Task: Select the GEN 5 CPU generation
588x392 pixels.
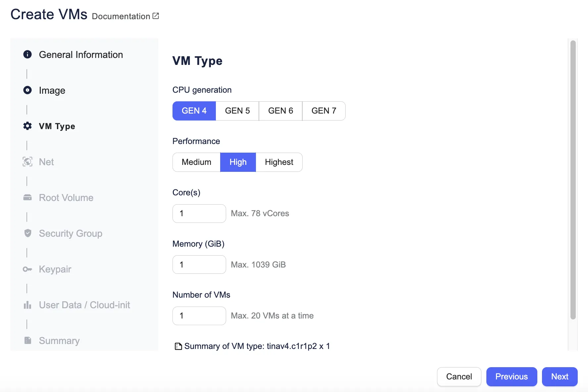Action: 237,111
